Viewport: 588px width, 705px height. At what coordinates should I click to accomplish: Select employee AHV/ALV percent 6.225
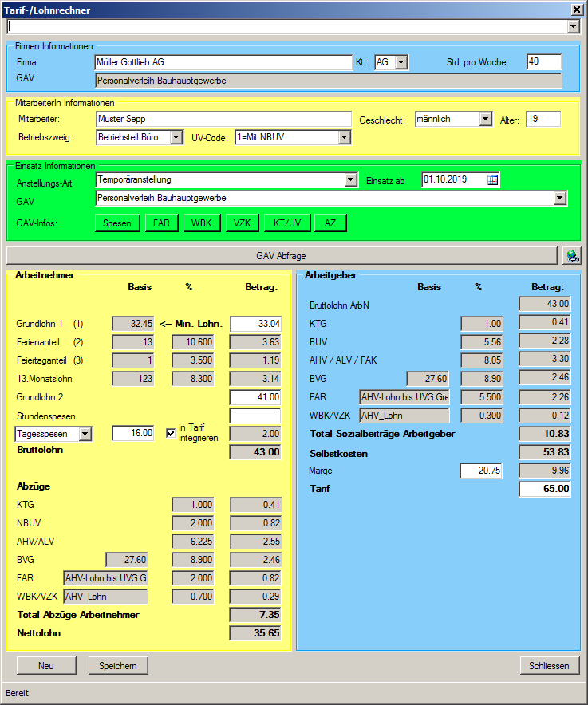click(x=192, y=542)
